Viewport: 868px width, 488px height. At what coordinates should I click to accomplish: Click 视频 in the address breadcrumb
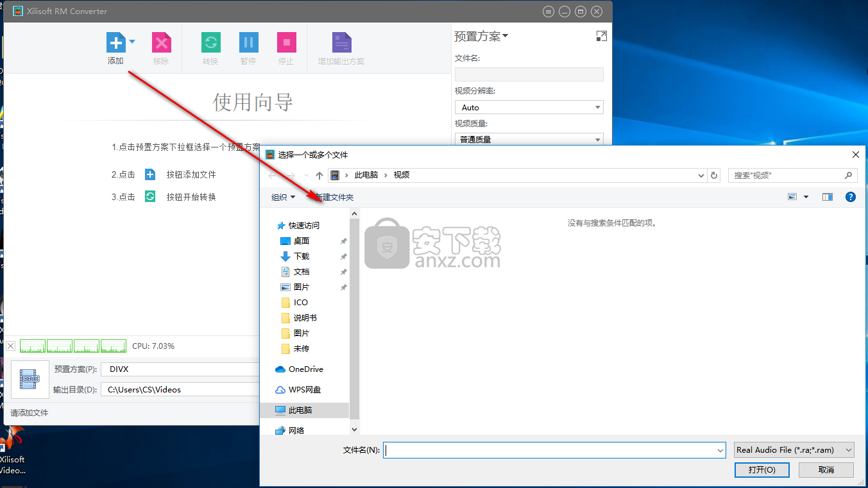point(402,175)
